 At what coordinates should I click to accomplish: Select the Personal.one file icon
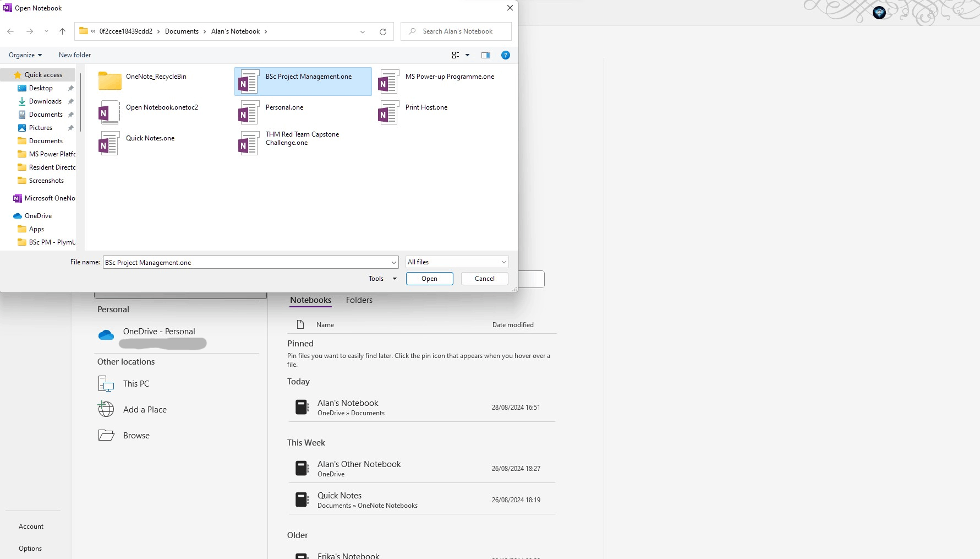coord(249,112)
